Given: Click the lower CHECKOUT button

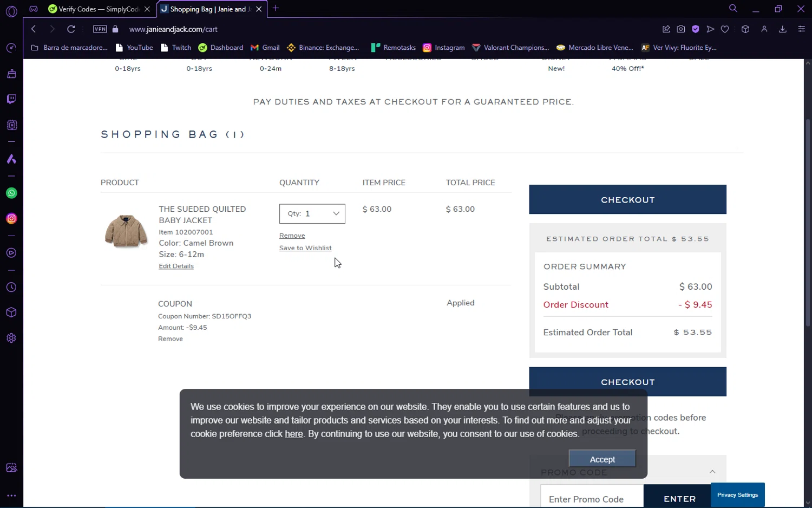Looking at the screenshot, I should pyautogui.click(x=627, y=382).
